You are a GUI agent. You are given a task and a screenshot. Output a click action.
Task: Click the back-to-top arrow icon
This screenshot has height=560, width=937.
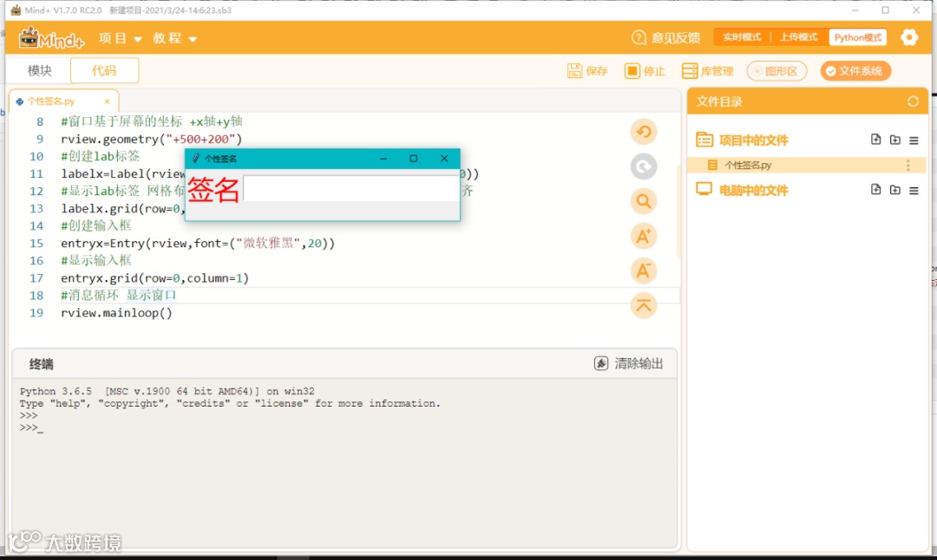pyautogui.click(x=644, y=306)
